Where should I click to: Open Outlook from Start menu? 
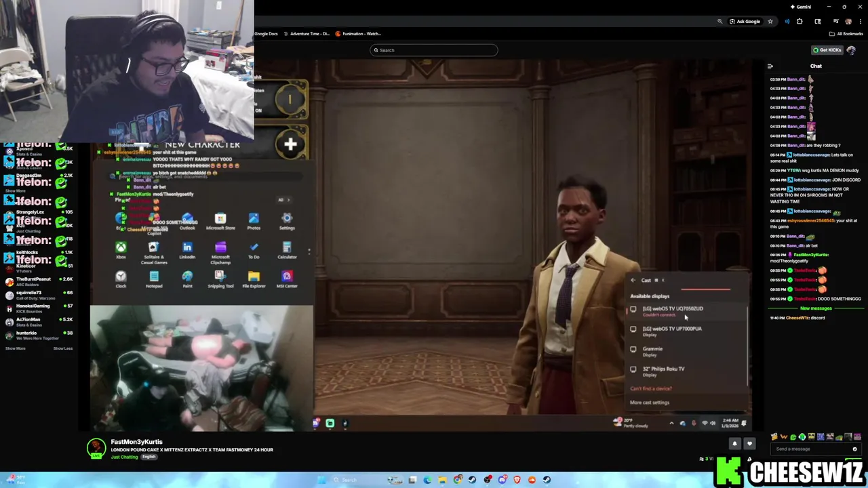tap(187, 221)
